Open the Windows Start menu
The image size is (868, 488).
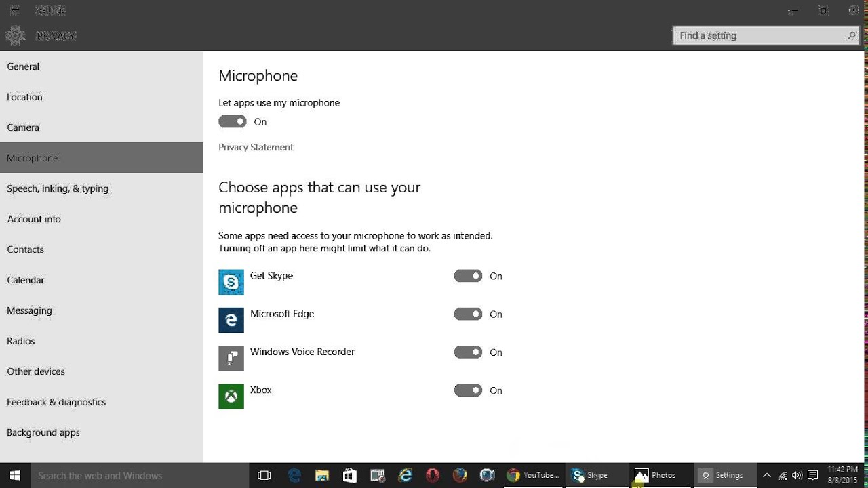pos(15,475)
